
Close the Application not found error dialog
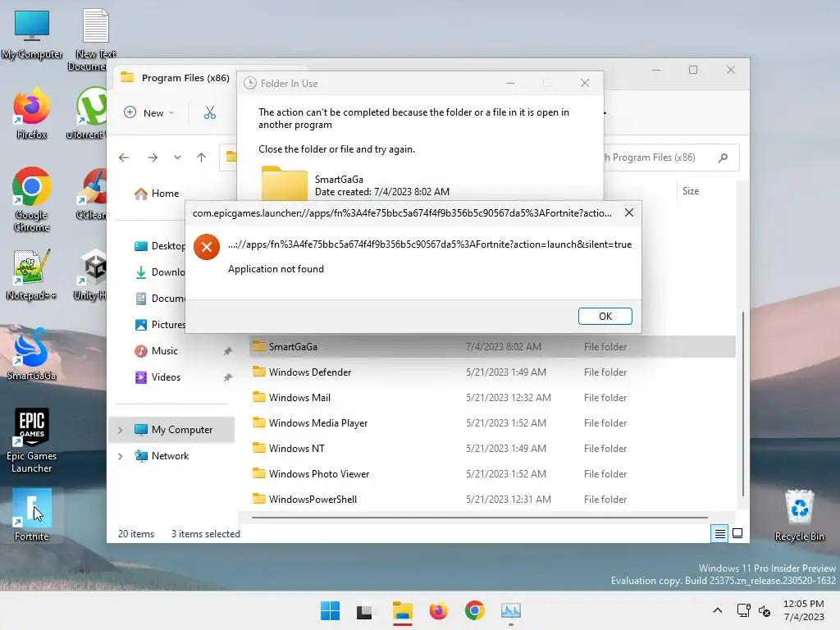click(x=629, y=212)
